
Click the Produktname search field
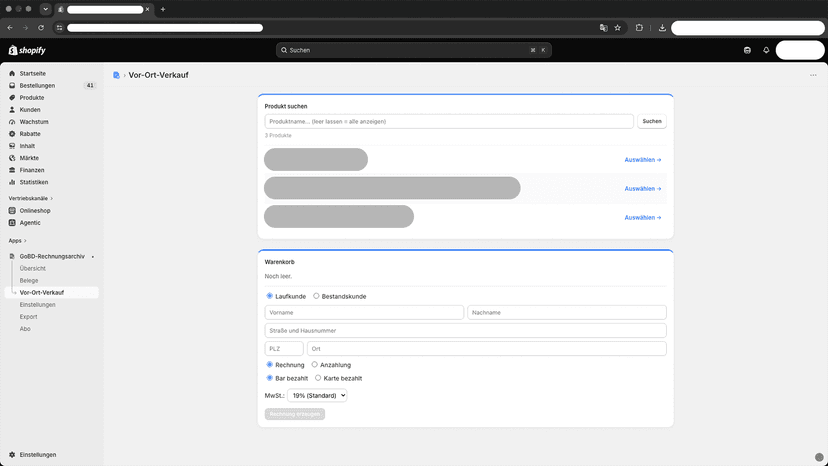click(x=449, y=122)
